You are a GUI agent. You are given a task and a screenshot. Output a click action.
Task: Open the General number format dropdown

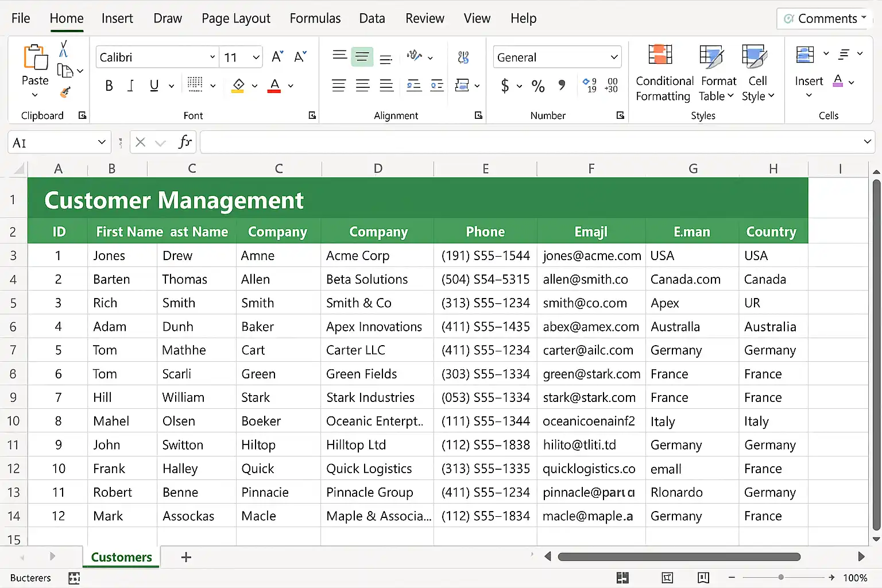(614, 57)
